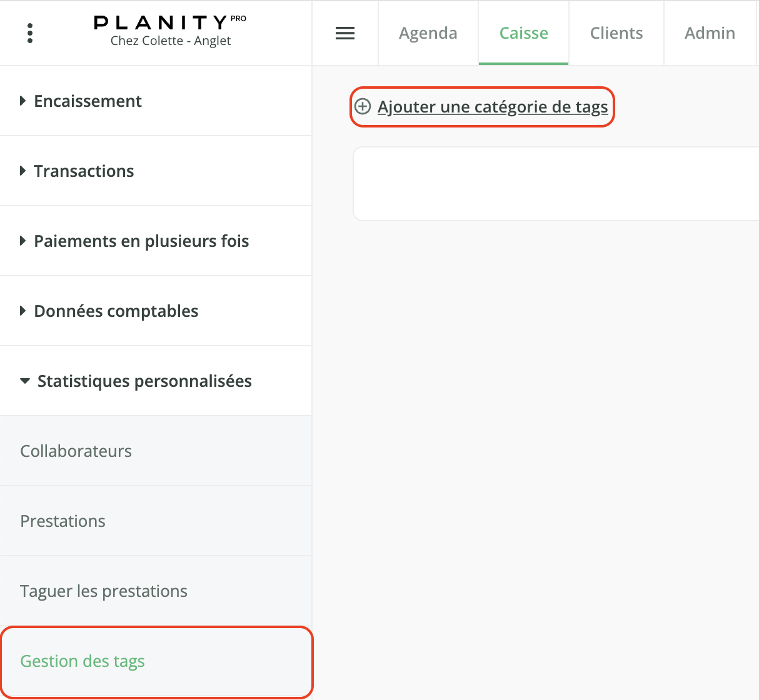Toggle the hamburger sidebar menu icon

coord(345,33)
